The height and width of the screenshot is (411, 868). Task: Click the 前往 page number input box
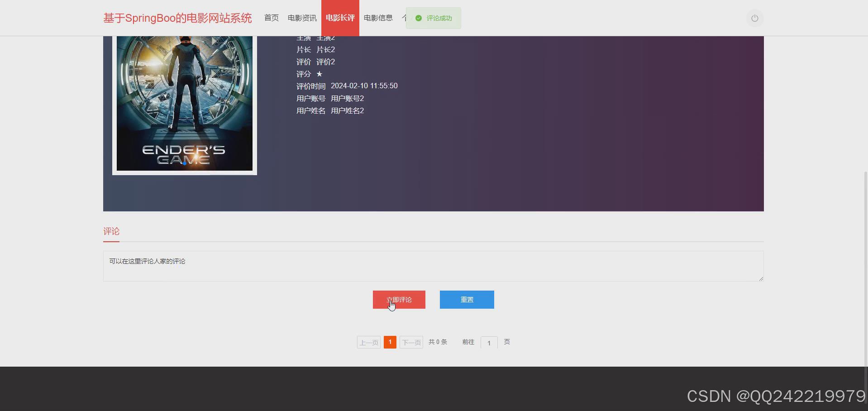coord(488,343)
